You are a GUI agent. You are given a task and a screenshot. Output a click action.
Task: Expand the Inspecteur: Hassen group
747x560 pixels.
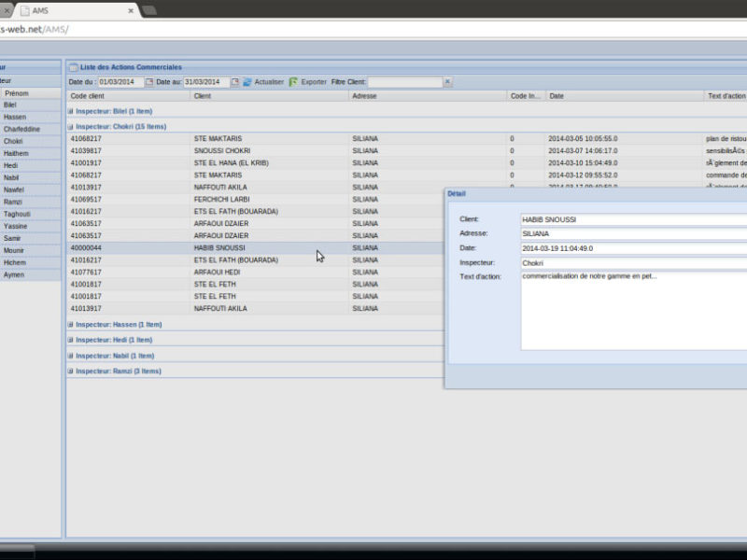click(70, 325)
